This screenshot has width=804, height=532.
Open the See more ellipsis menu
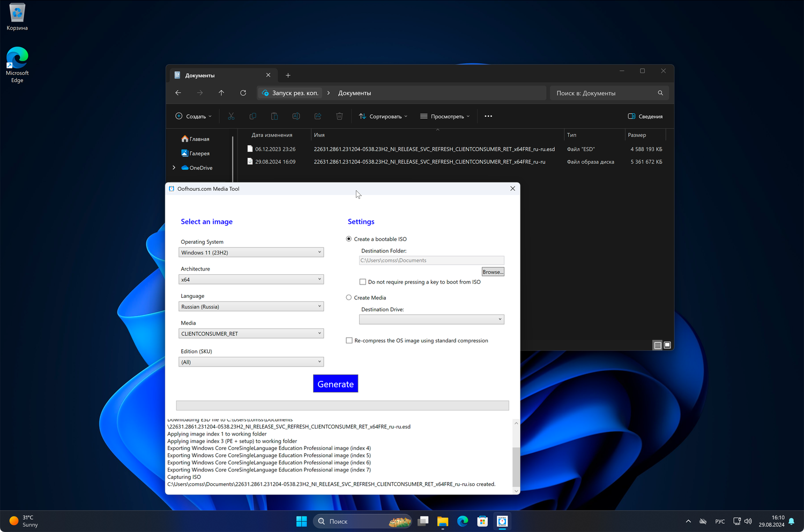(488, 116)
